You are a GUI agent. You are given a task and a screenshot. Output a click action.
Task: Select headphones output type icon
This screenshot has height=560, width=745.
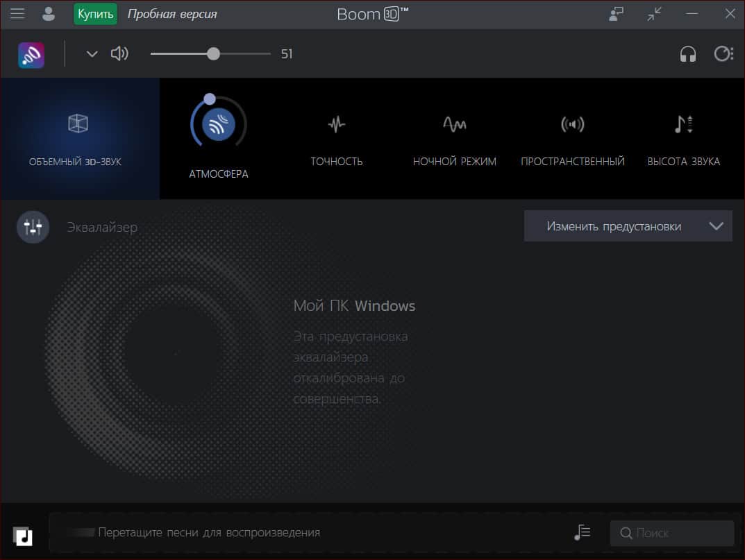tap(687, 53)
